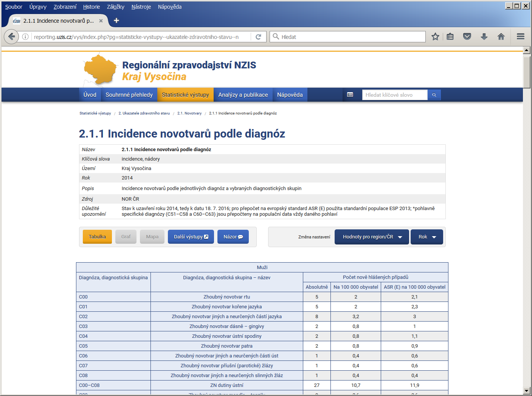Click the vertical scrollbar thumb
This screenshot has width=532, height=396.
tap(527, 72)
